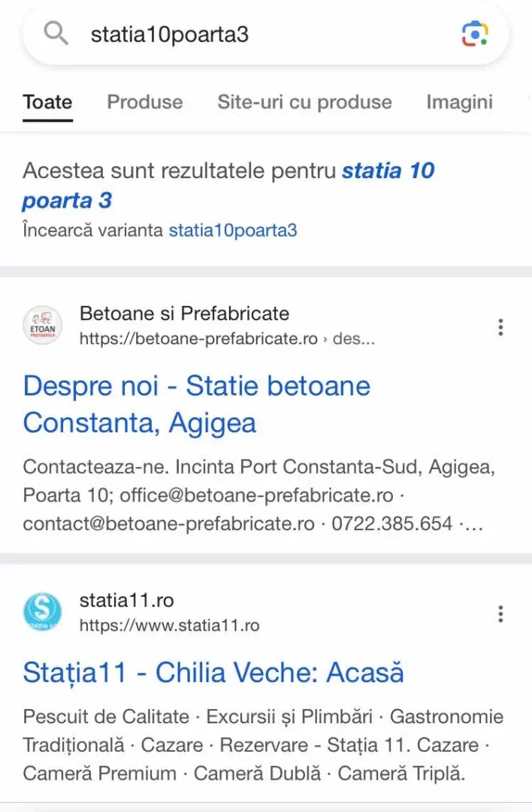This screenshot has height=812, width=532.
Task: Open three-dot menu for statia11.ro result
Action: [500, 614]
